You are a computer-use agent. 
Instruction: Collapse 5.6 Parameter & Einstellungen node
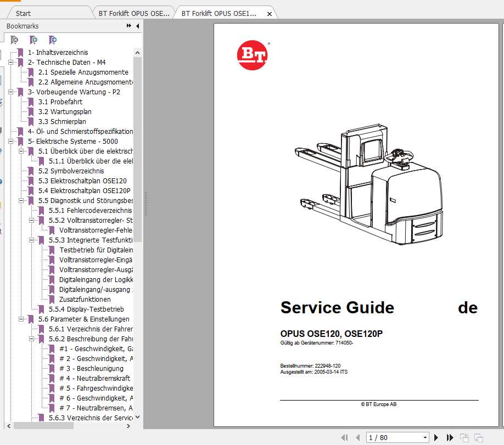coord(21,319)
